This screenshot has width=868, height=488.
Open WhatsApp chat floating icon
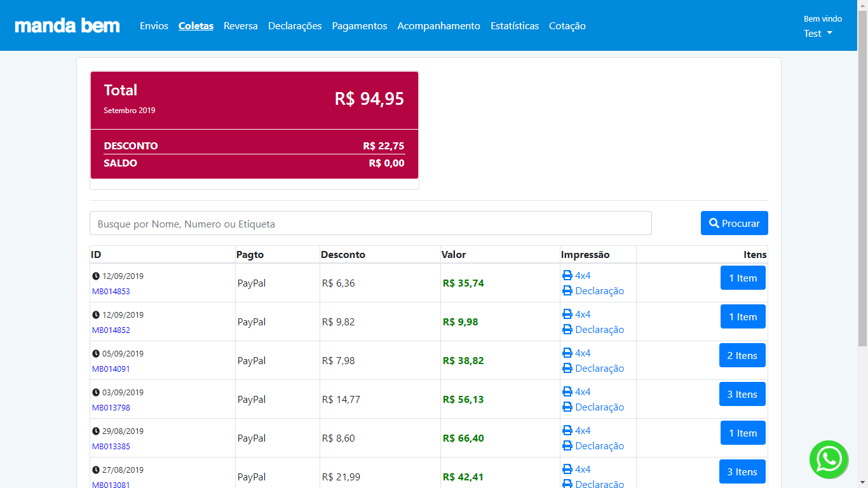829,459
